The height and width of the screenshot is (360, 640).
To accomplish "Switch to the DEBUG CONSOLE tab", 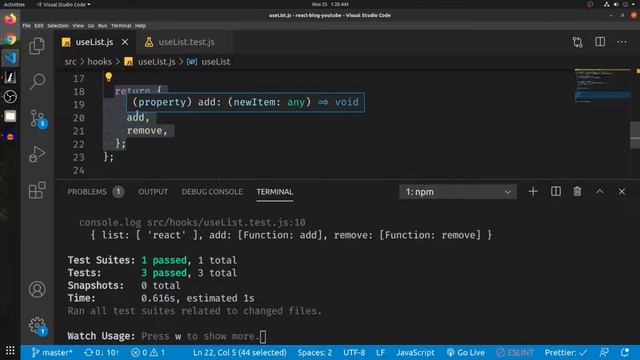I will point(212,192).
